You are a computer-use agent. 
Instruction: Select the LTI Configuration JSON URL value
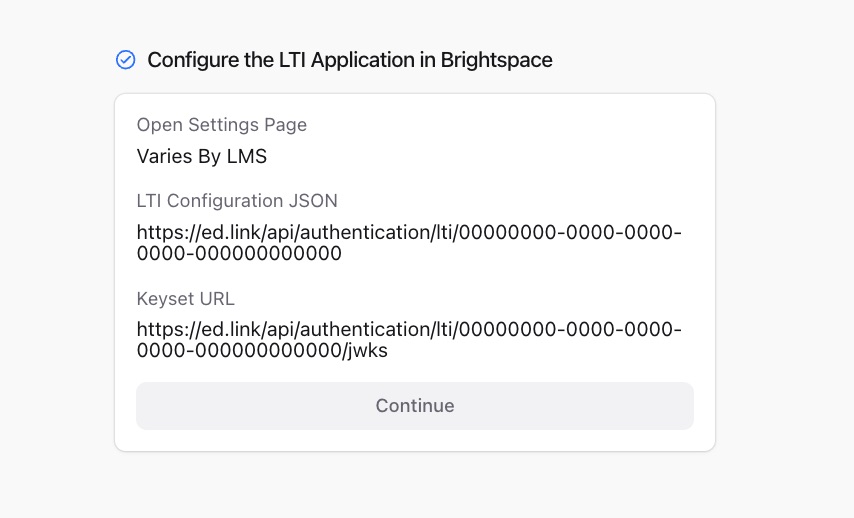pos(409,243)
